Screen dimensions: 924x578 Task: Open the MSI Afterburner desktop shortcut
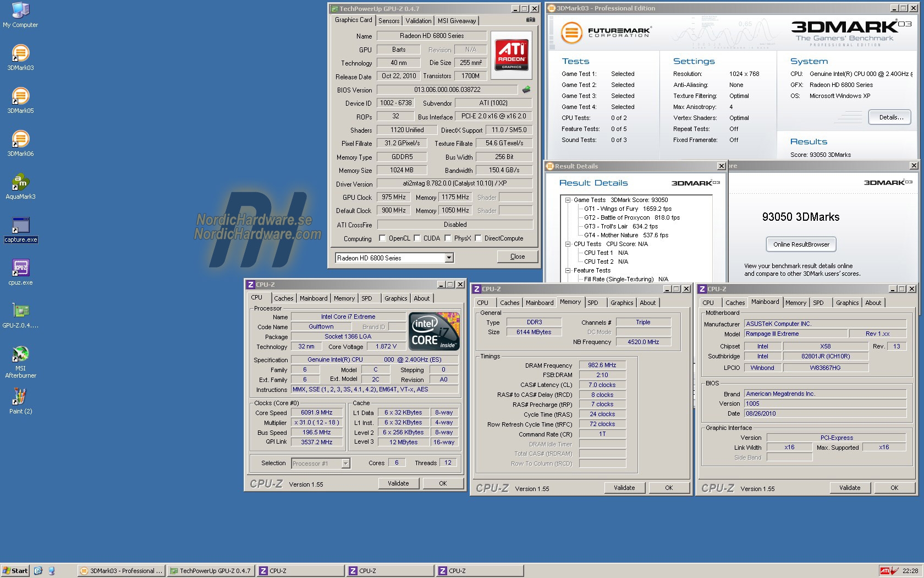tap(20, 354)
